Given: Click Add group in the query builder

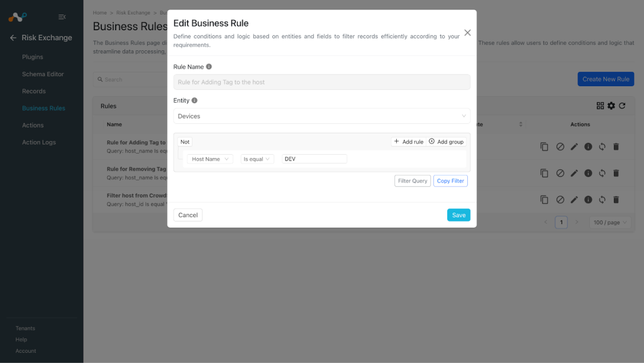Looking at the screenshot, I should tap(446, 142).
